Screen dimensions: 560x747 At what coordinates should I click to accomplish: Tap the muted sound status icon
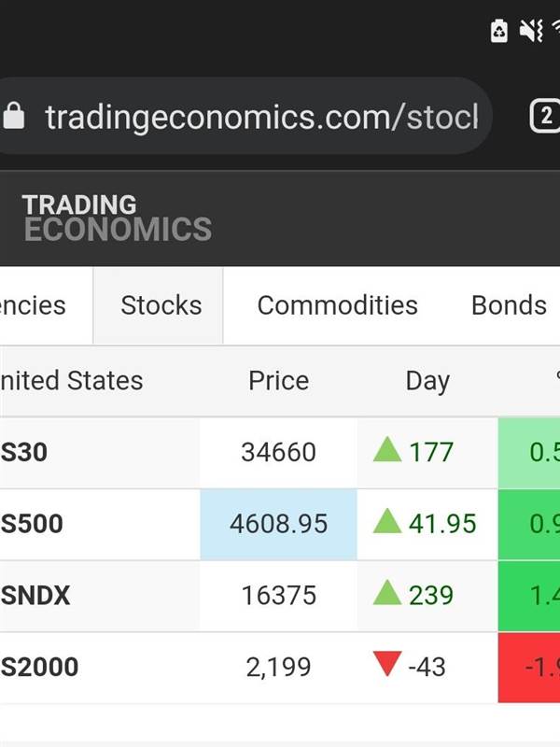(531, 31)
